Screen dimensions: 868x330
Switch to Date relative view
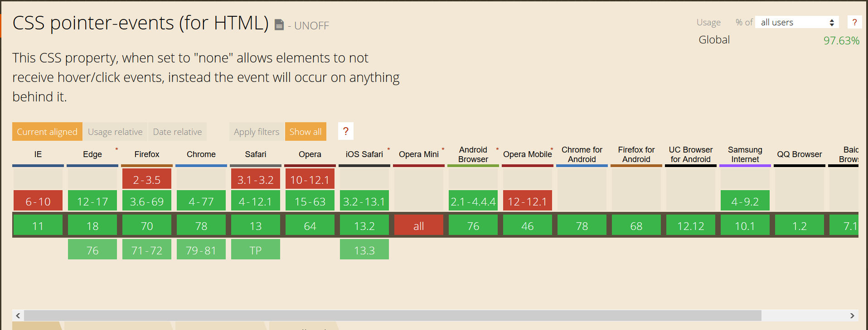point(177,131)
